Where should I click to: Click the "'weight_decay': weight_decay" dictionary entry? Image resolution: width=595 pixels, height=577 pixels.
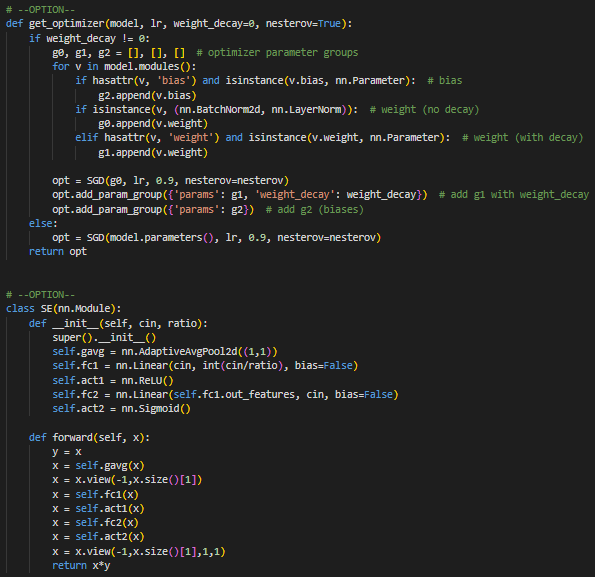pyautogui.click(x=335, y=195)
